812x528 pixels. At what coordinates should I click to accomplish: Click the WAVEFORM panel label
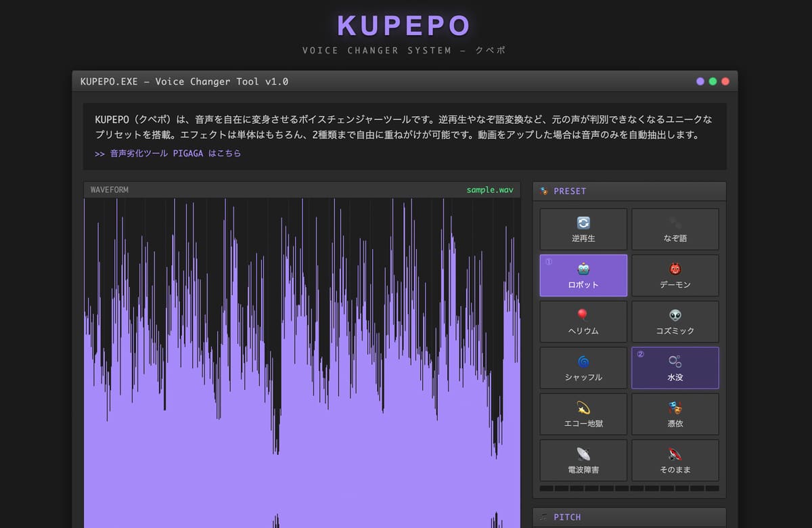pyautogui.click(x=110, y=190)
